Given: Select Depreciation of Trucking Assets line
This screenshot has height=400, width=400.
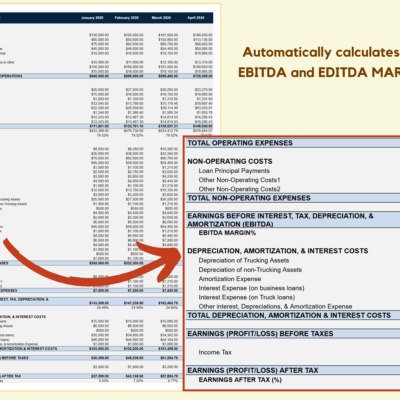Looking at the screenshot, I should tap(244, 260).
